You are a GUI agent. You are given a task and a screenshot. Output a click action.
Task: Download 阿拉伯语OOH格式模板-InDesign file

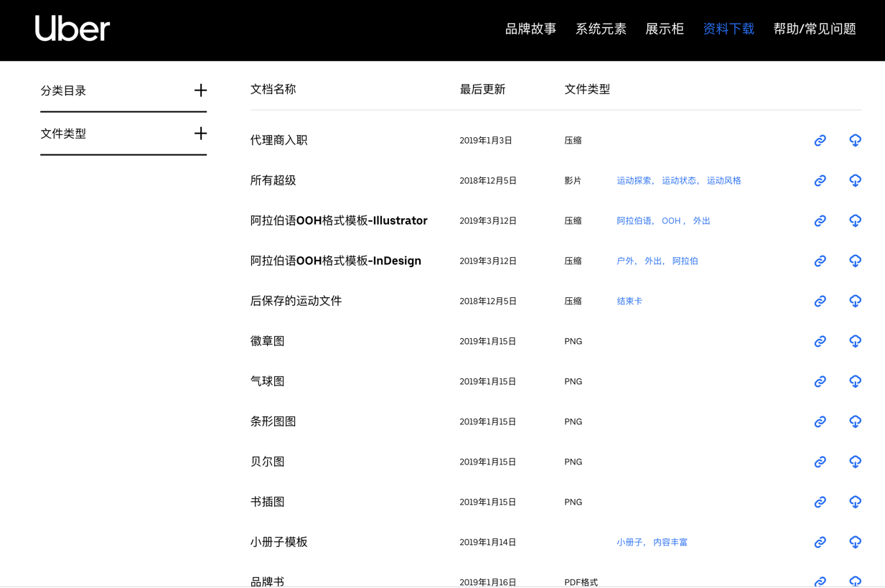[855, 261]
